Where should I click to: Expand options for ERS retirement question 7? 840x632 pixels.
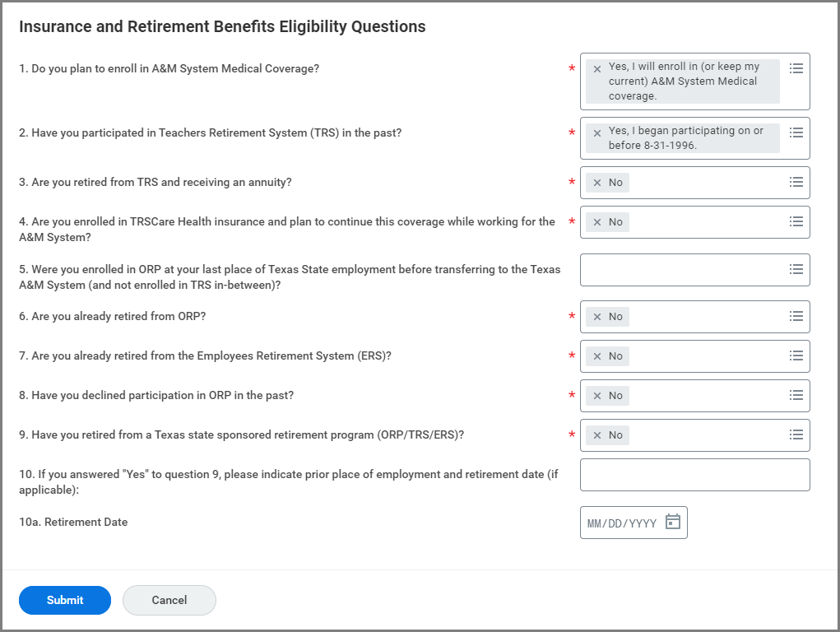click(796, 355)
